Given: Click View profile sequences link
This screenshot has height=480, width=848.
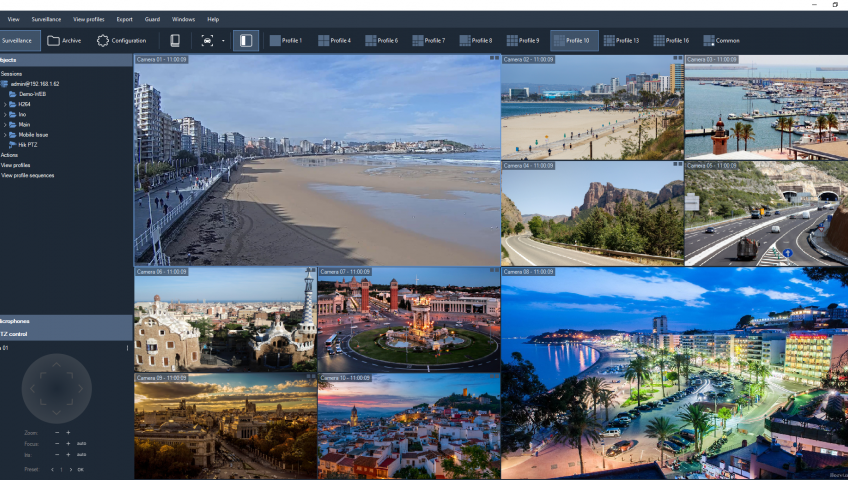Looking at the screenshot, I should point(28,175).
